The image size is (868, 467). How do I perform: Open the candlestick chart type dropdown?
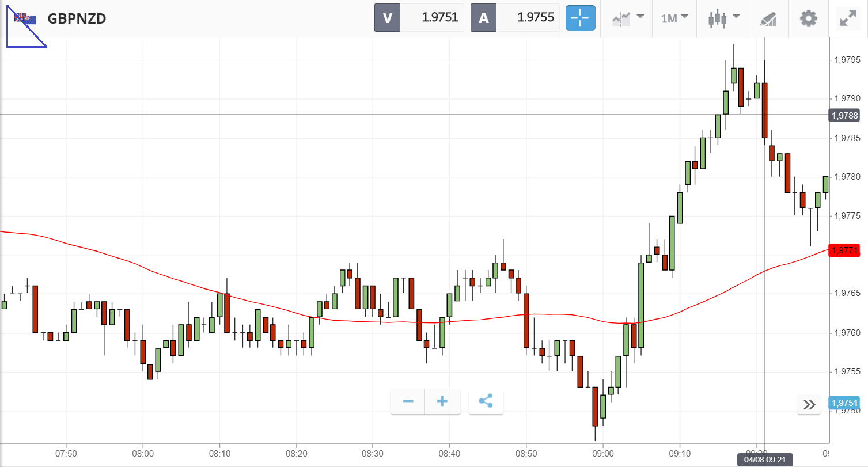coord(723,18)
